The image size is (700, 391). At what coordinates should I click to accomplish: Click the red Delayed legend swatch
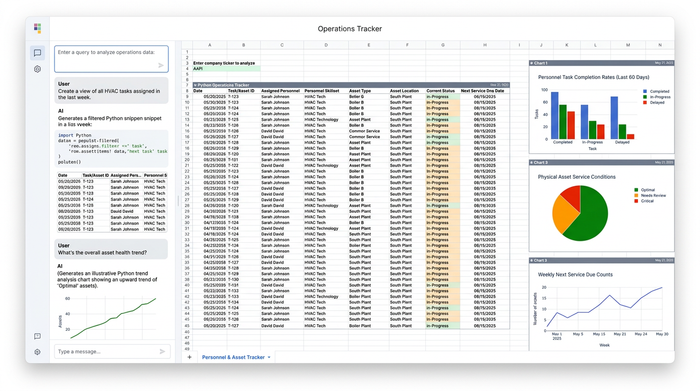(x=645, y=102)
